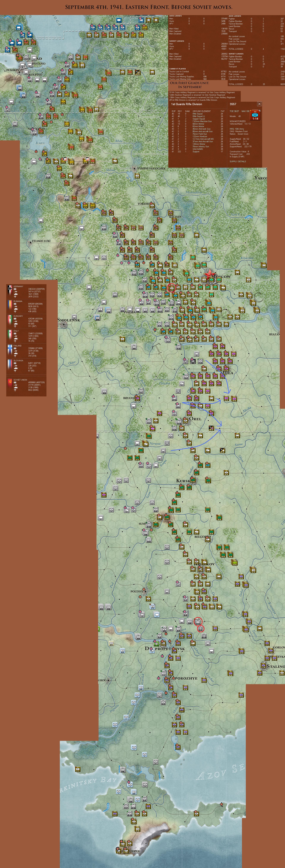This screenshot has width=285, height=868.
Task: Click the Transport Cost: 418 line
Action: pyautogui.click(x=240, y=154)
